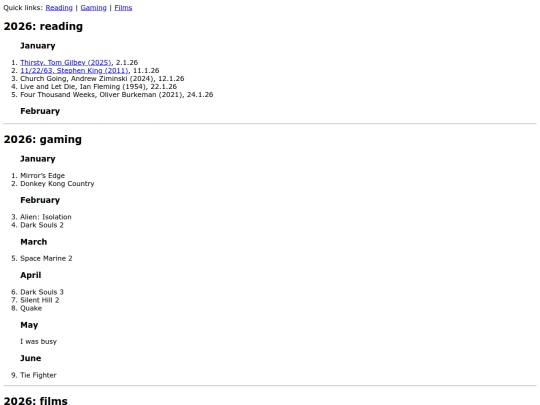Click the 'Mirror's Edge' entry

pos(42,176)
